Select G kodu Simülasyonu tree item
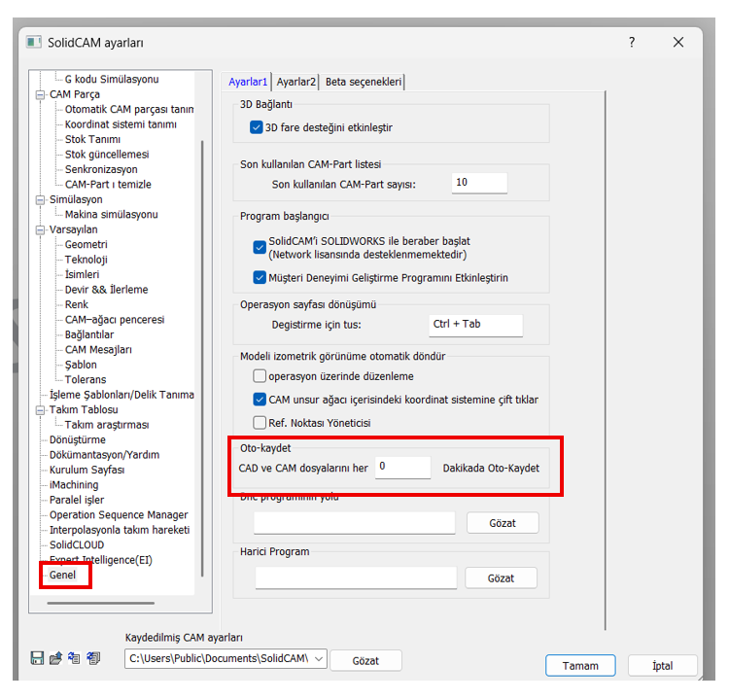Image resolution: width=729 pixels, height=700 pixels. coord(112,79)
